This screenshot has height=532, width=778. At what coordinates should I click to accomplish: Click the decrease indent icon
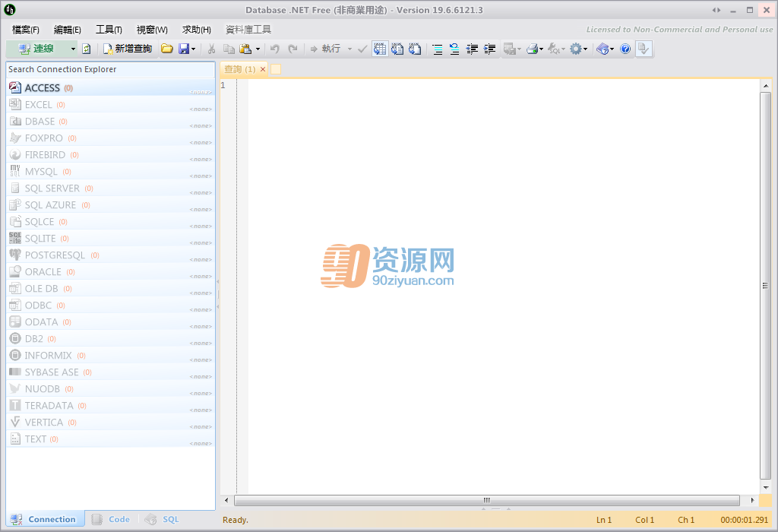pos(473,49)
